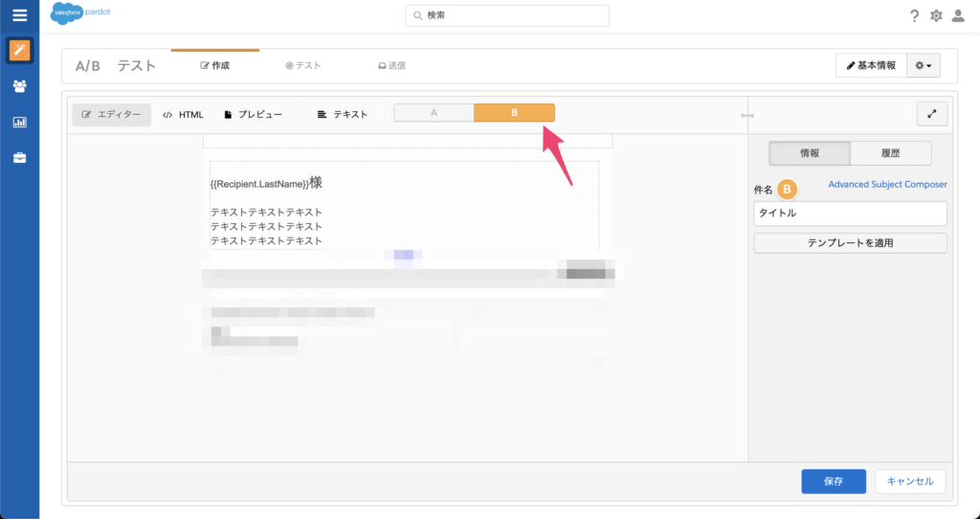The image size is (980, 519).
Task: Focus the 件名 subject input field
Action: 850,214
